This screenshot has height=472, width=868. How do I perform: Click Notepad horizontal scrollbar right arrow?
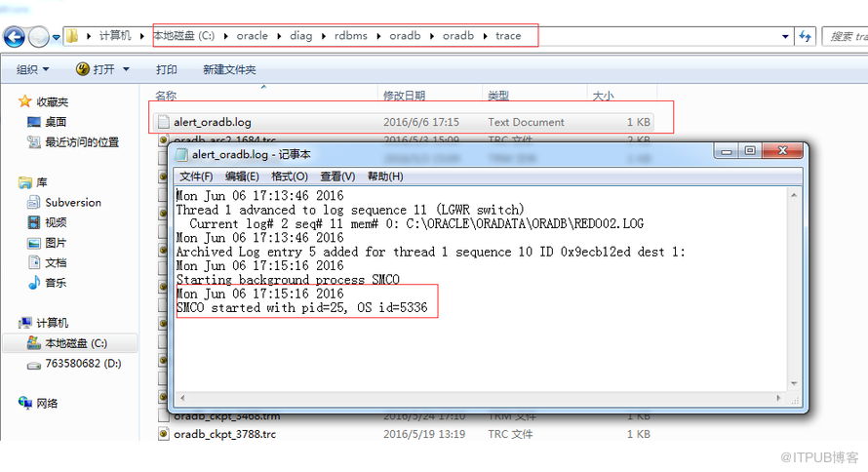point(778,398)
